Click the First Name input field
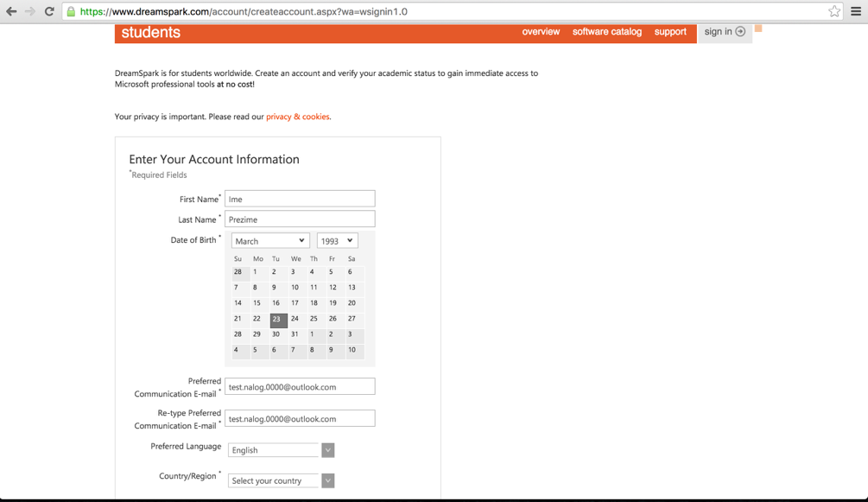 click(x=300, y=199)
